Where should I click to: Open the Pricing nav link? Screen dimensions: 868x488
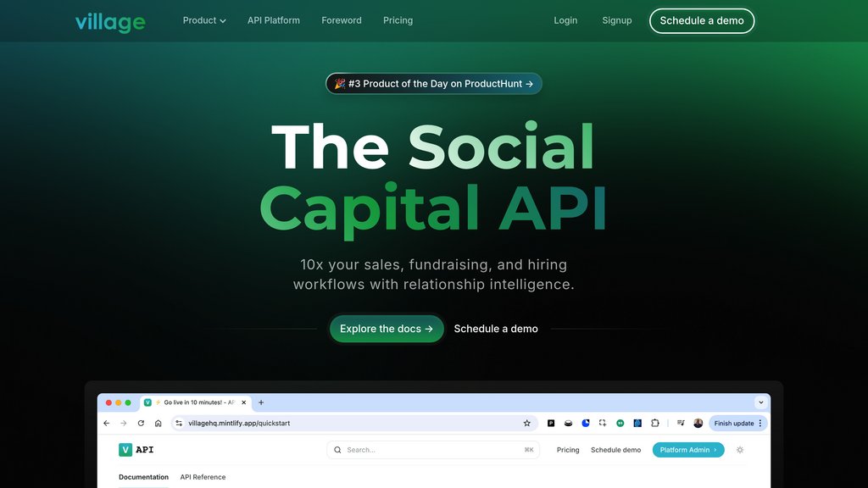click(398, 20)
